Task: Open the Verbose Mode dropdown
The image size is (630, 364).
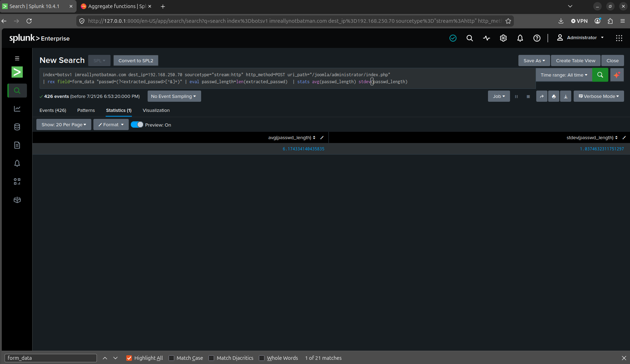Action: tap(599, 96)
